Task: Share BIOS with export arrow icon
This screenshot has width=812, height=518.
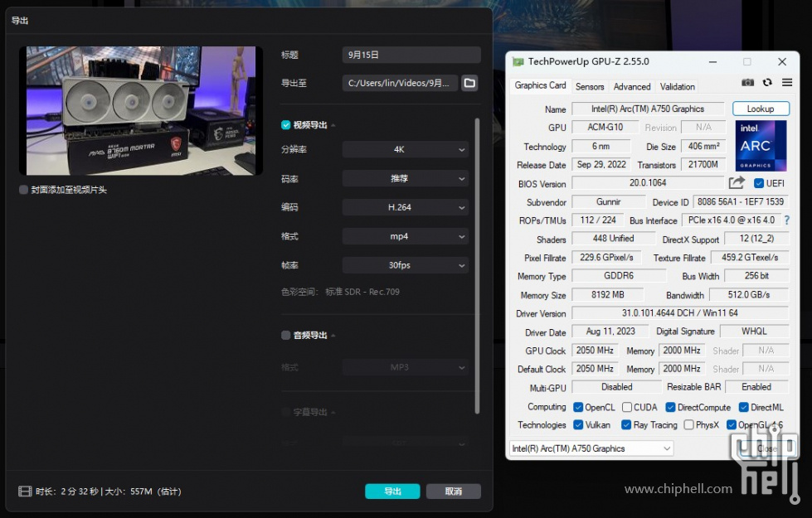Action: [x=737, y=182]
